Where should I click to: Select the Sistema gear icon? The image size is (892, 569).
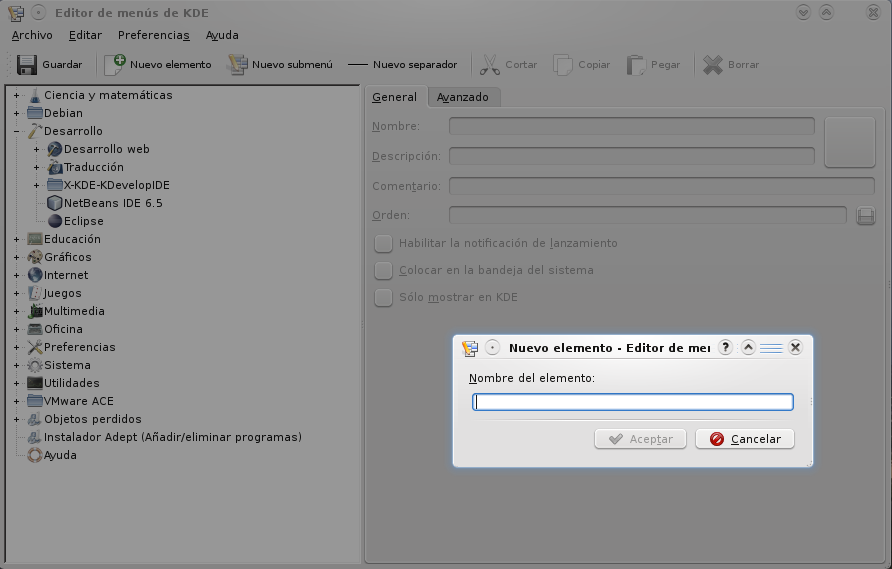coord(35,365)
